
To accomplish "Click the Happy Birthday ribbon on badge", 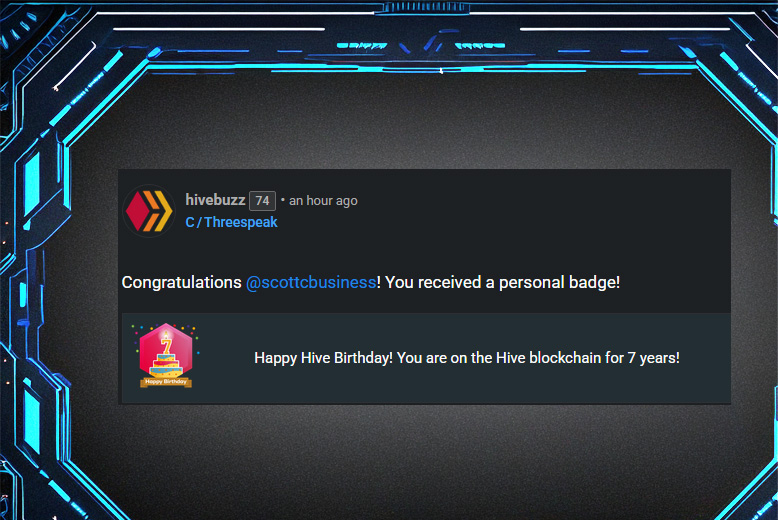I will 166,382.
